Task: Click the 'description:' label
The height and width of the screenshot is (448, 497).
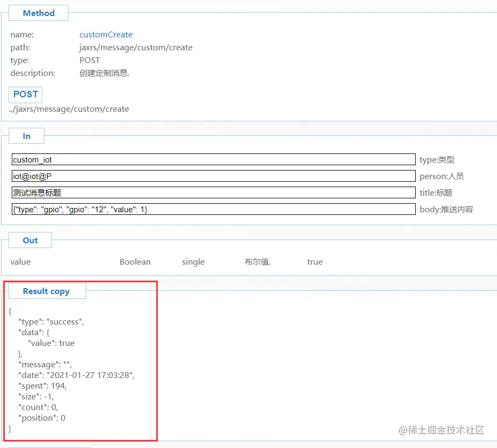Action: click(x=33, y=73)
